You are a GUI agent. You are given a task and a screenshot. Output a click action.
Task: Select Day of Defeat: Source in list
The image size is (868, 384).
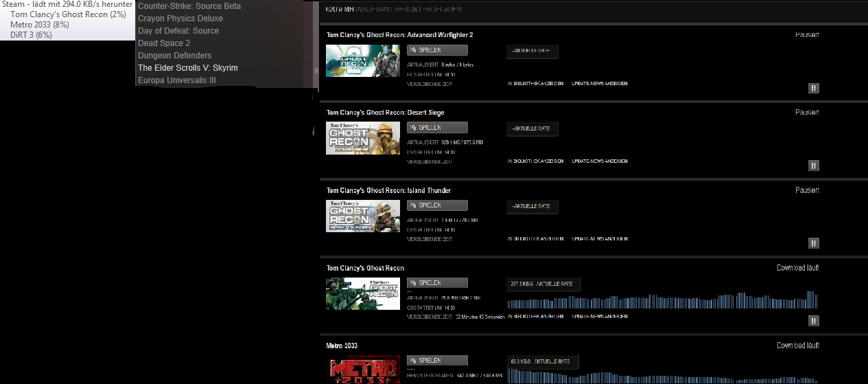pos(178,31)
